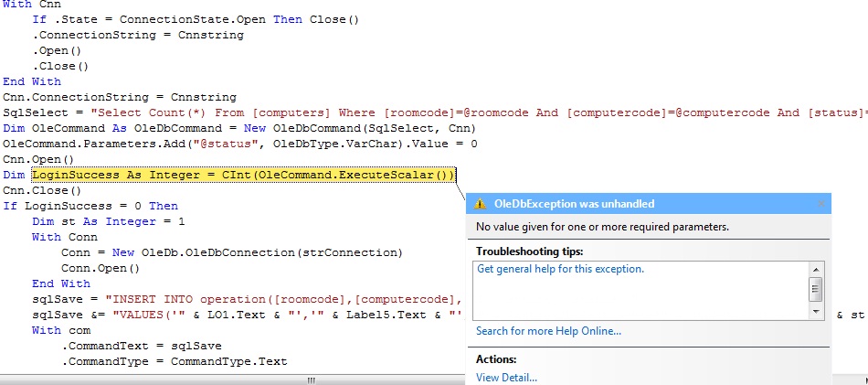Close the OleDbException popup
This screenshot has height=385, width=868.
point(821,204)
